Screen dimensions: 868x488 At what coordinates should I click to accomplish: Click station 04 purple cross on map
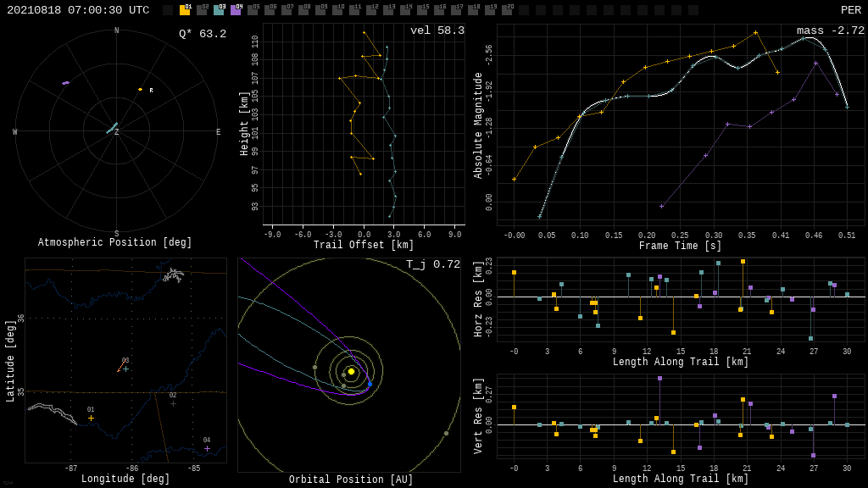point(207,448)
